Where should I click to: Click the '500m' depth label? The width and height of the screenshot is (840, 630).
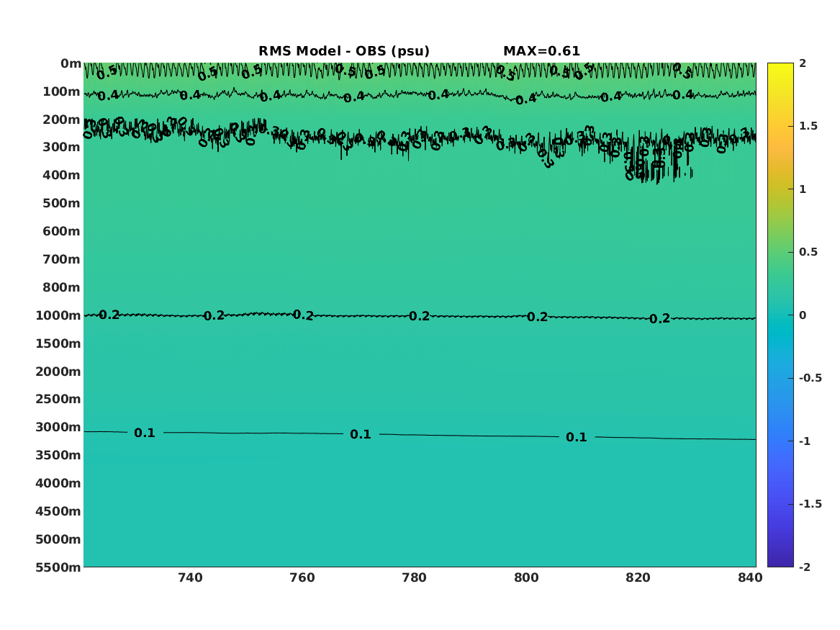(x=61, y=203)
